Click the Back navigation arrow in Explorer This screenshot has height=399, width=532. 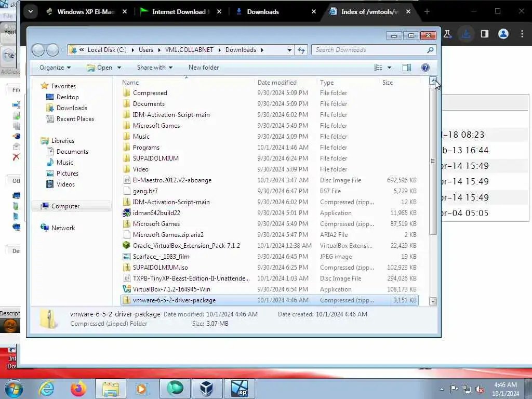click(38, 50)
